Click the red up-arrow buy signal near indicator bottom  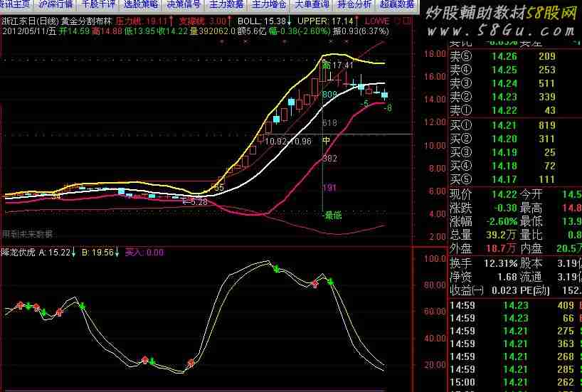[191, 363]
